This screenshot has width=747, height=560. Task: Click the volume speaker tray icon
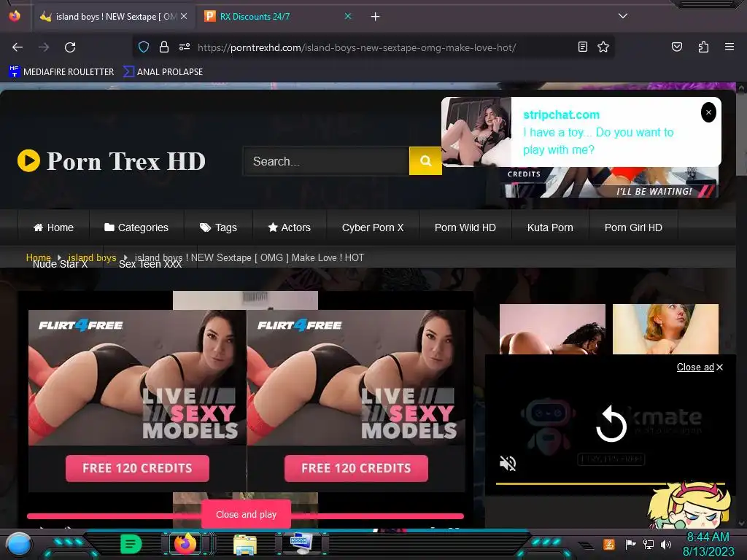[666, 544]
